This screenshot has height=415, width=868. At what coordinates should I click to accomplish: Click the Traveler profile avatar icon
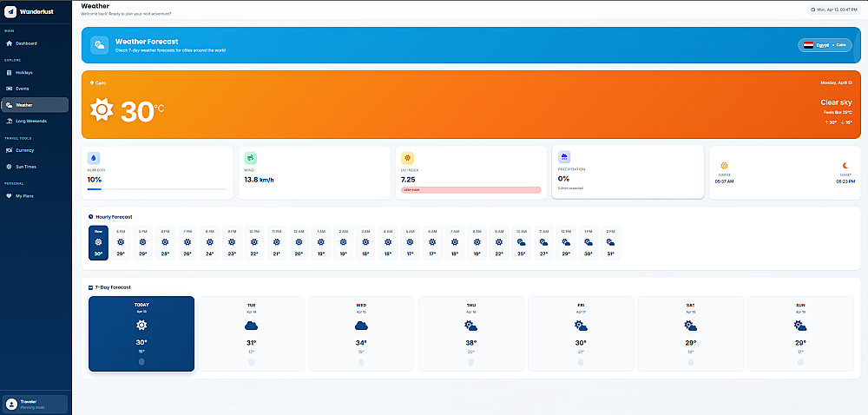tap(11, 404)
